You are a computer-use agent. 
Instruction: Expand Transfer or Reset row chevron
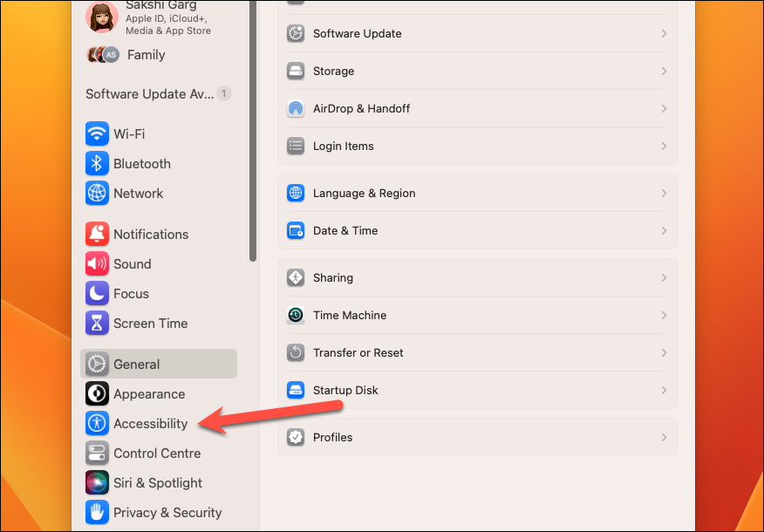coord(664,352)
